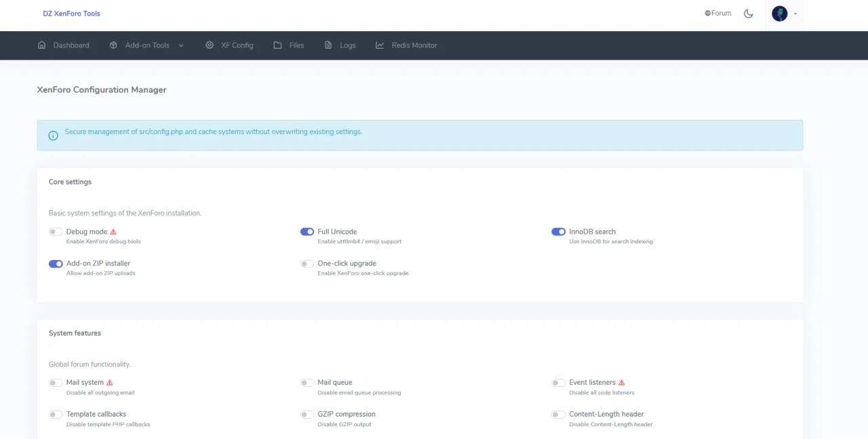Click the info icon in the blue banner
This screenshot has height=439, width=868.
53,135
